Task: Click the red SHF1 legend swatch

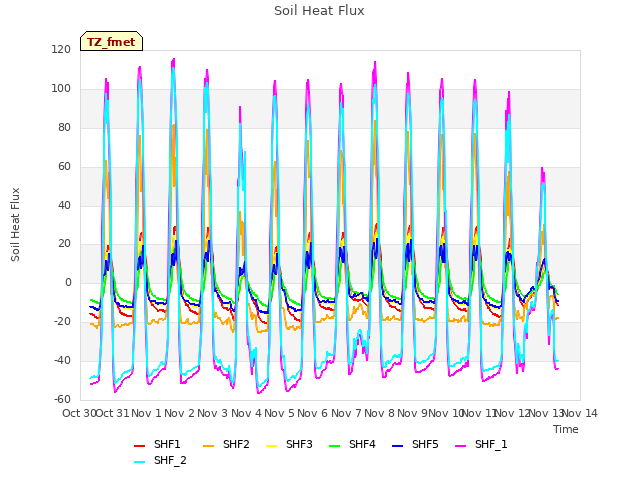Action: (x=140, y=446)
